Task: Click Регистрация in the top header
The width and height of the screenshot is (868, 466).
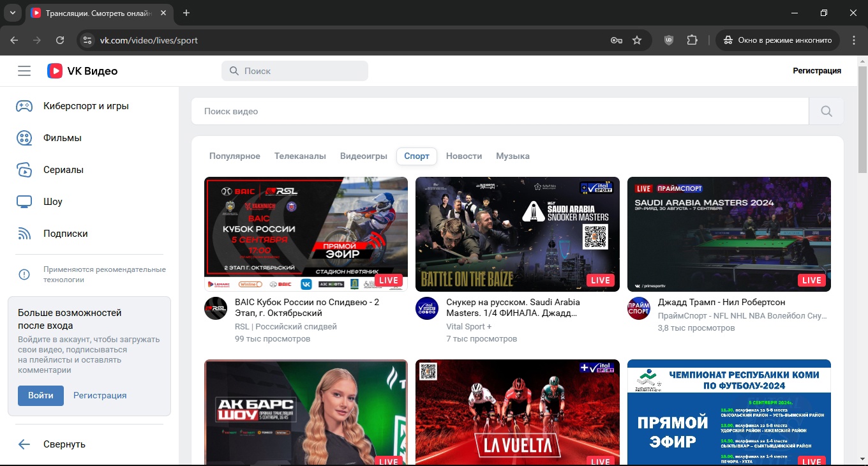Action: click(817, 71)
